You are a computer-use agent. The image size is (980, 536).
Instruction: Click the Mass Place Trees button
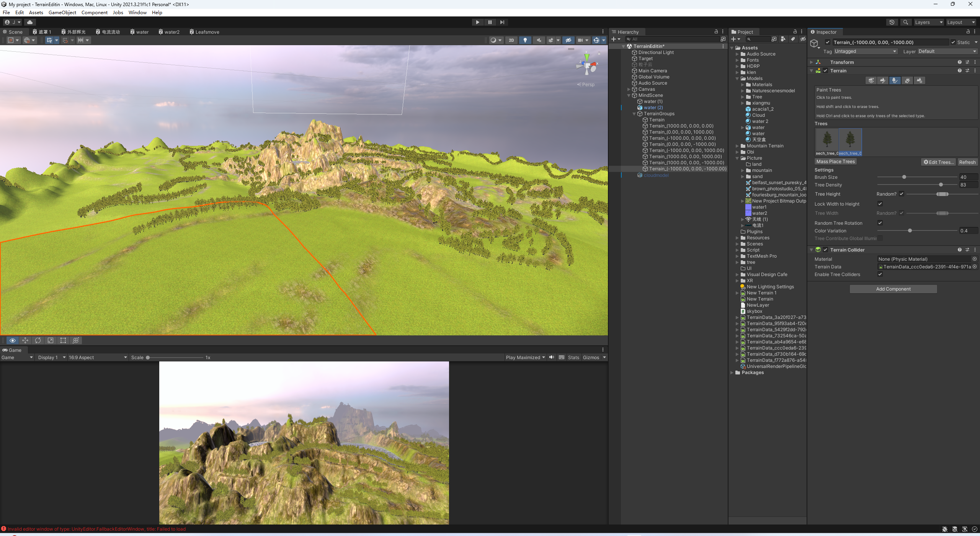pyautogui.click(x=835, y=162)
